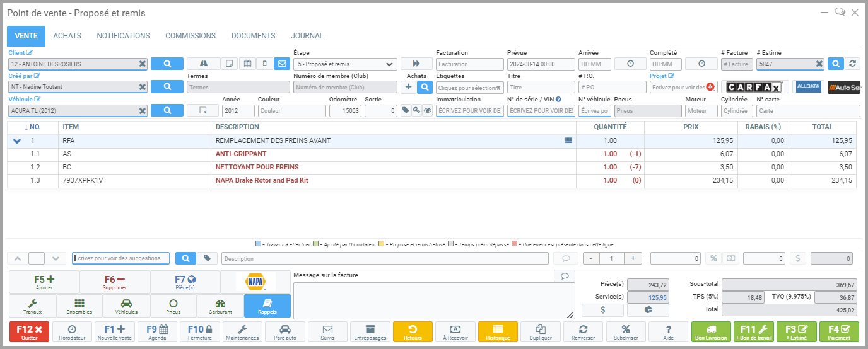Click the email envelope icon beside client
This screenshot has width=868, height=349.
click(x=282, y=64)
